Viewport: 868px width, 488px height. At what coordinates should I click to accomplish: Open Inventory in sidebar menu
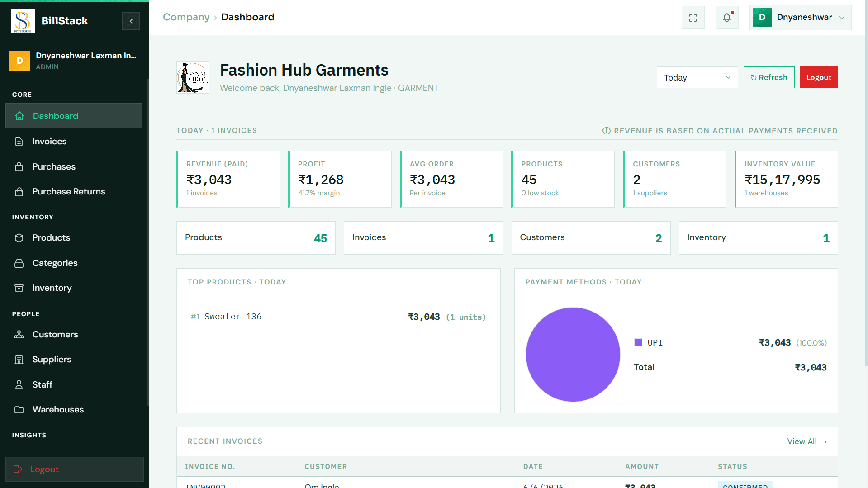point(74,288)
